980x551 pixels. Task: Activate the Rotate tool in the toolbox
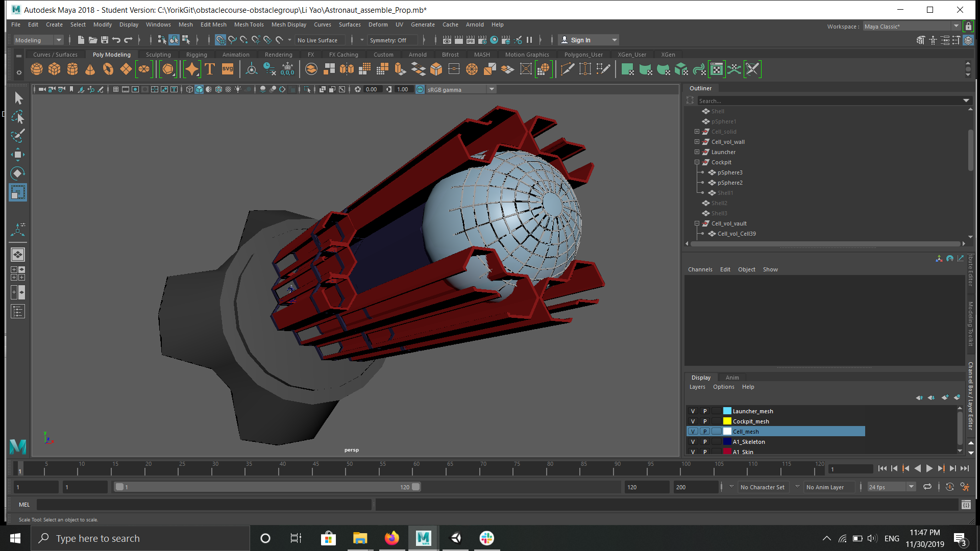(x=17, y=173)
